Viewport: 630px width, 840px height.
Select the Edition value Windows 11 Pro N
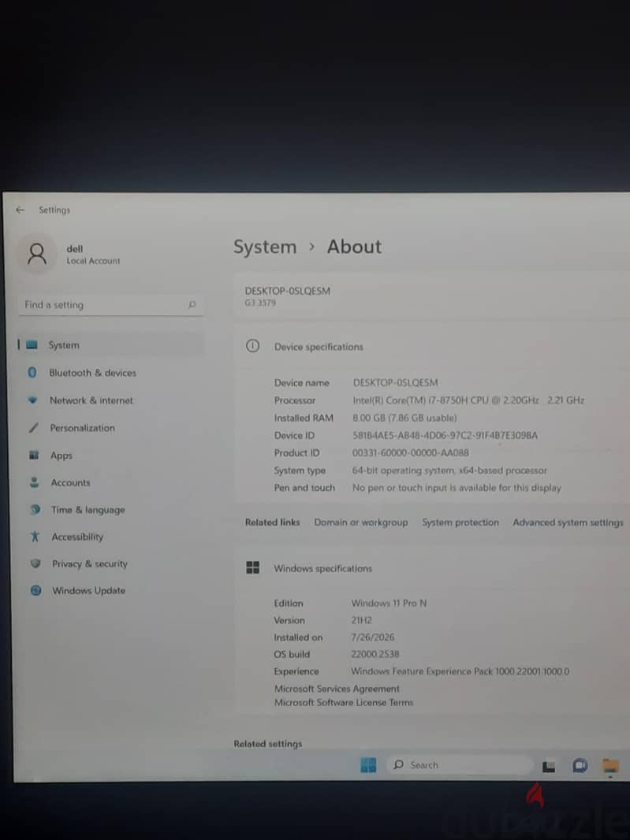pos(389,604)
